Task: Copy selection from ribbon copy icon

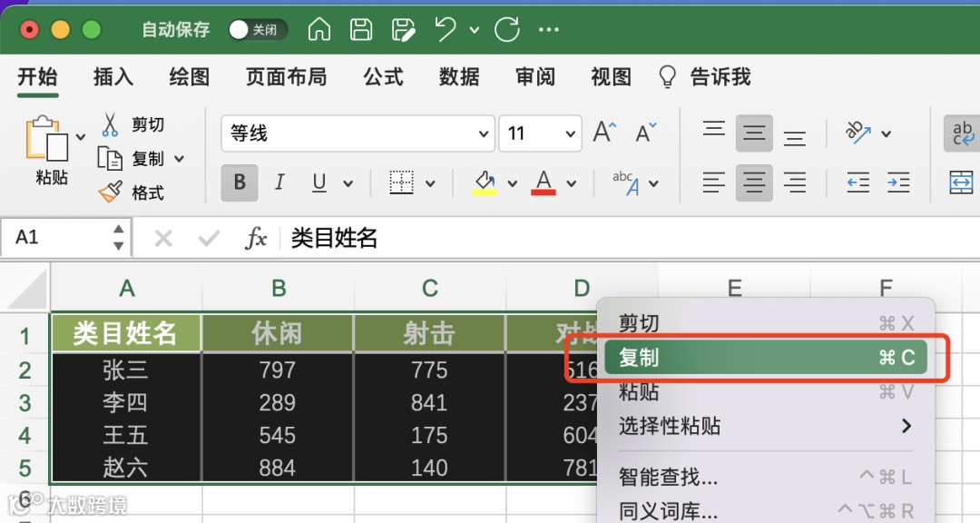Action: pos(110,159)
